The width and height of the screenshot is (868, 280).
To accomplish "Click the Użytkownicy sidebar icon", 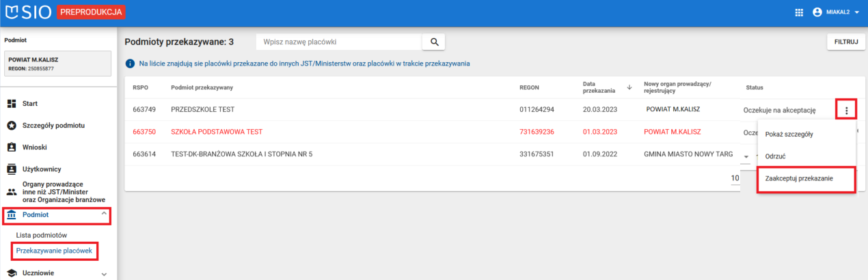I will (x=11, y=169).
